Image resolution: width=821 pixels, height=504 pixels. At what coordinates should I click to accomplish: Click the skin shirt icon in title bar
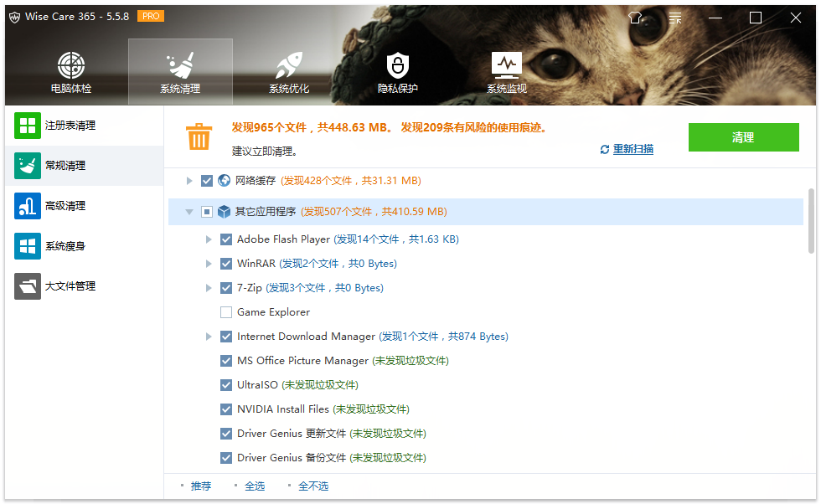point(635,18)
